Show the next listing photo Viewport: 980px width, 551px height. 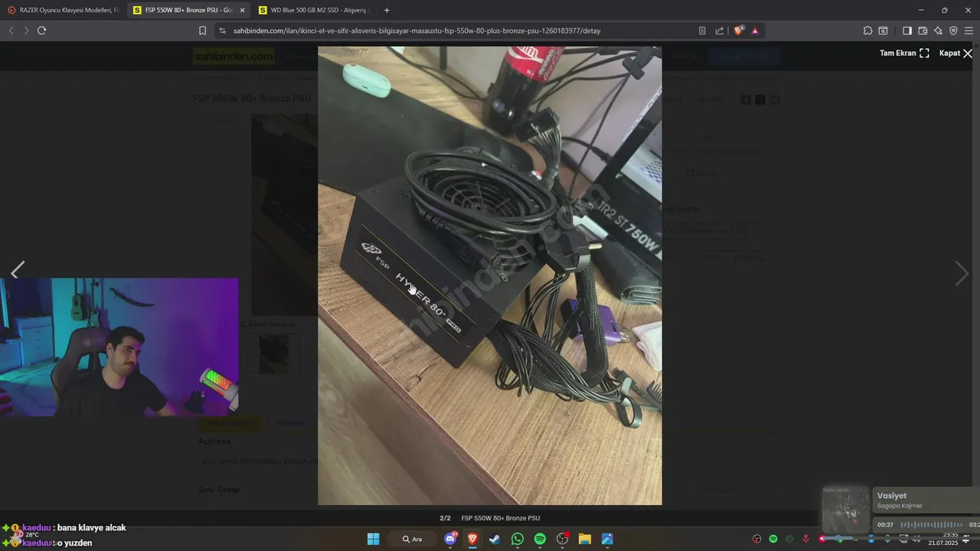point(962,273)
